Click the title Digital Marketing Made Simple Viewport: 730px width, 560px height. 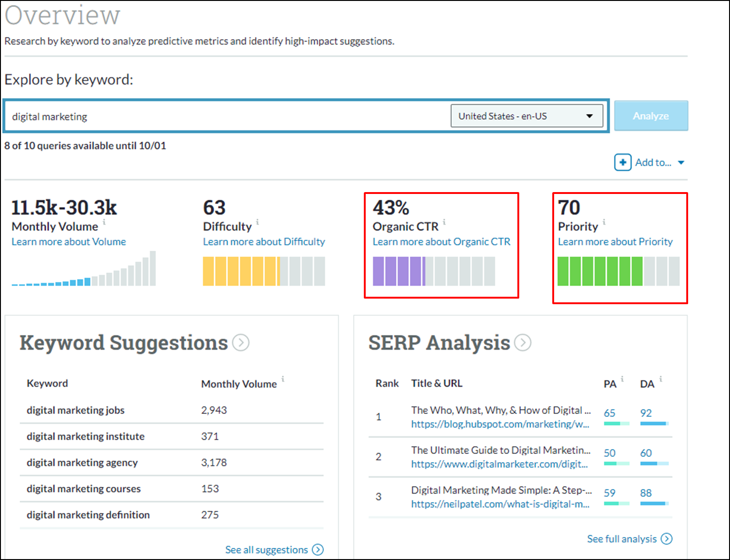pyautogui.click(x=502, y=490)
